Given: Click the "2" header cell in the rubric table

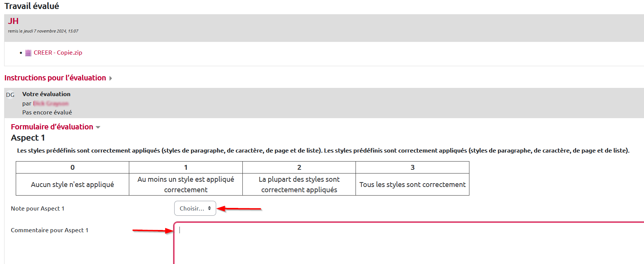Looking at the screenshot, I should (x=299, y=168).
